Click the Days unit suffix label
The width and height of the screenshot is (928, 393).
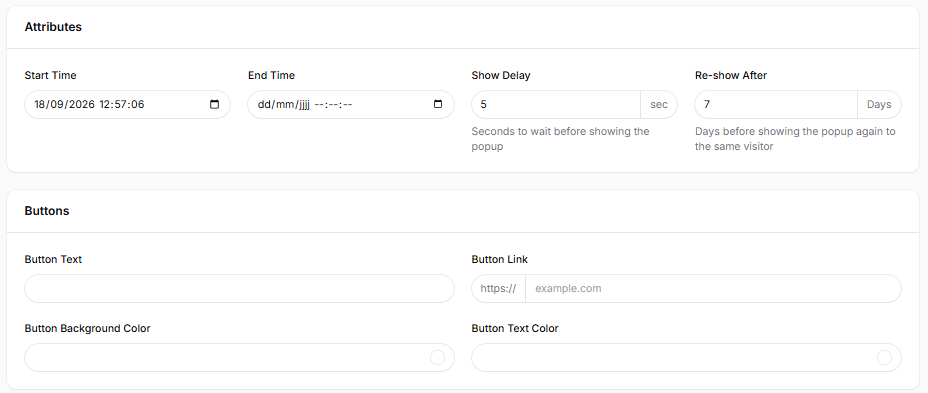pos(879,105)
